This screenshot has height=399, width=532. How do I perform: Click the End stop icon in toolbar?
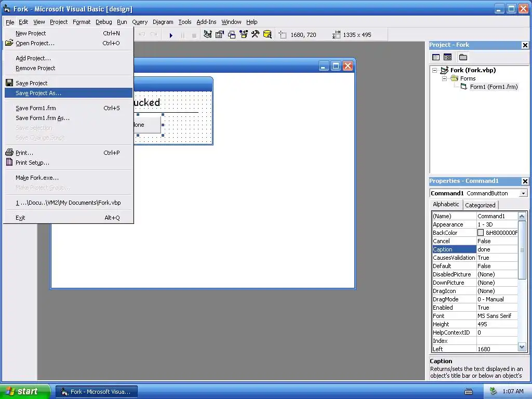pyautogui.click(x=194, y=35)
